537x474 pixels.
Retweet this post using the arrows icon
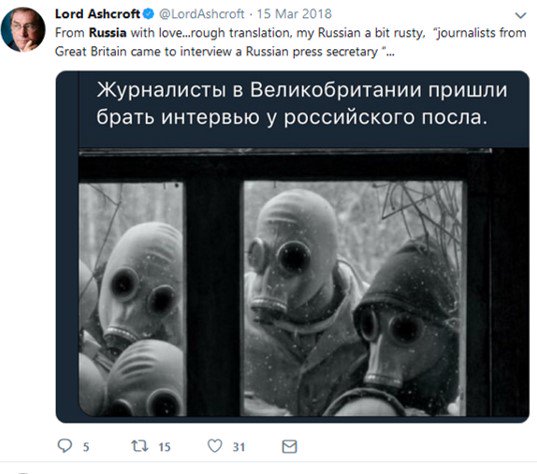[x=140, y=446]
